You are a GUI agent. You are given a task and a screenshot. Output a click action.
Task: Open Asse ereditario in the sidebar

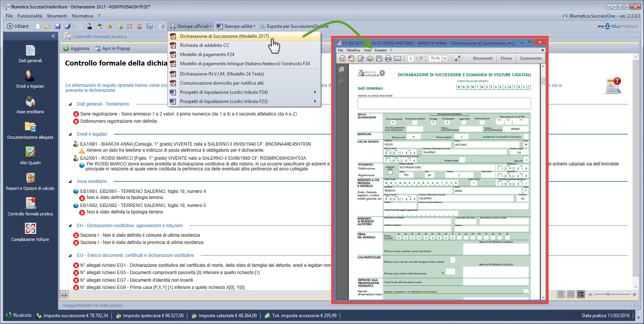(x=30, y=105)
